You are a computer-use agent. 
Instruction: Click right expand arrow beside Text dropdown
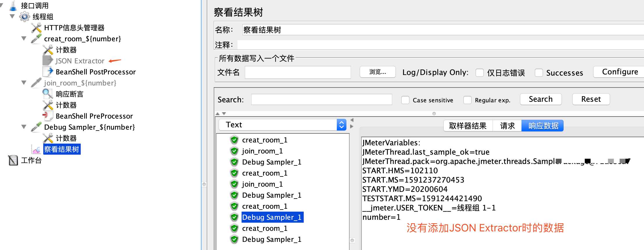coord(352,126)
